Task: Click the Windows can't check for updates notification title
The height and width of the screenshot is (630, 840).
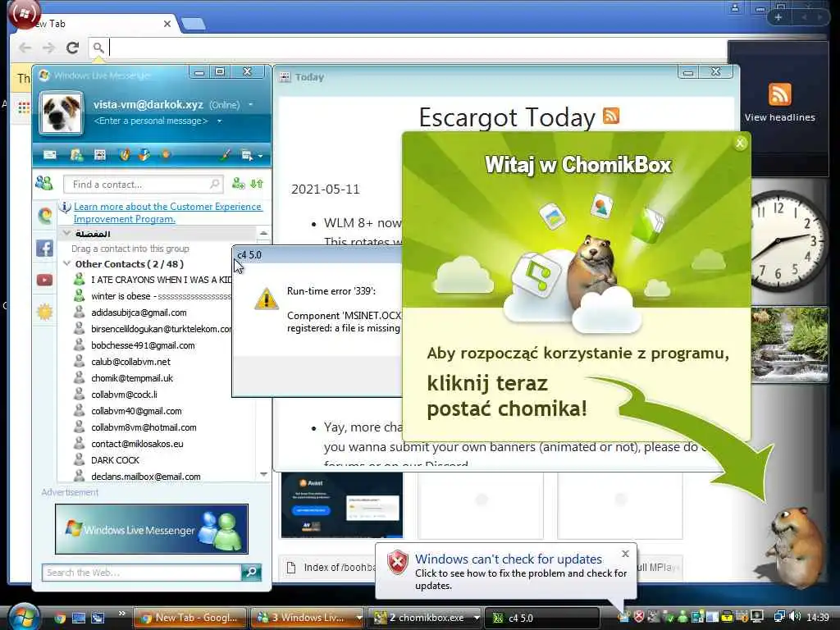Action: [x=509, y=559]
